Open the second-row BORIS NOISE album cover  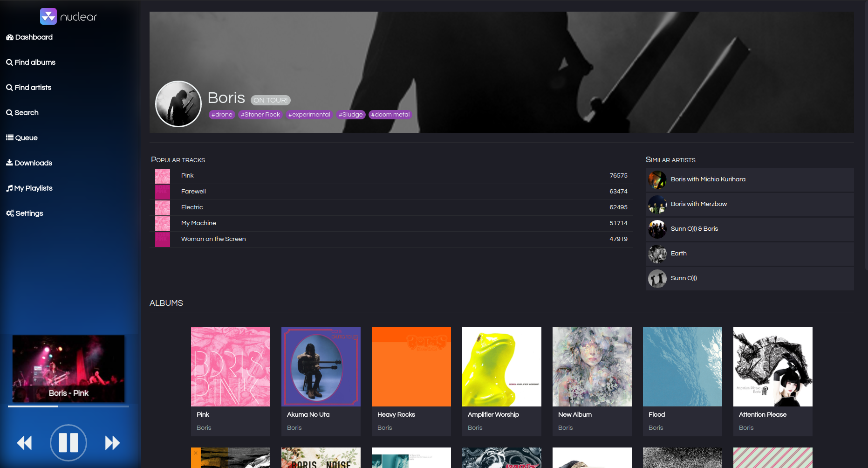(321, 458)
